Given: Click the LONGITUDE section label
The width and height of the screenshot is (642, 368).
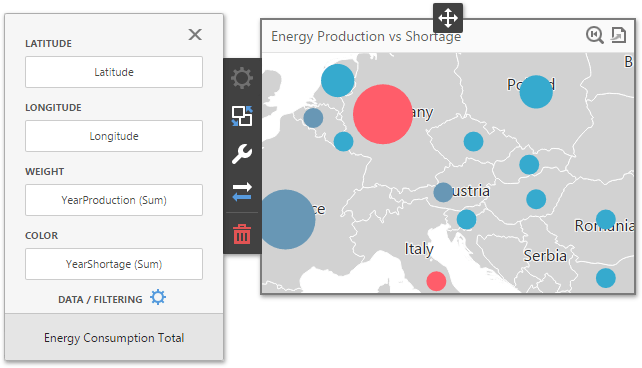Looking at the screenshot, I should click(53, 108).
